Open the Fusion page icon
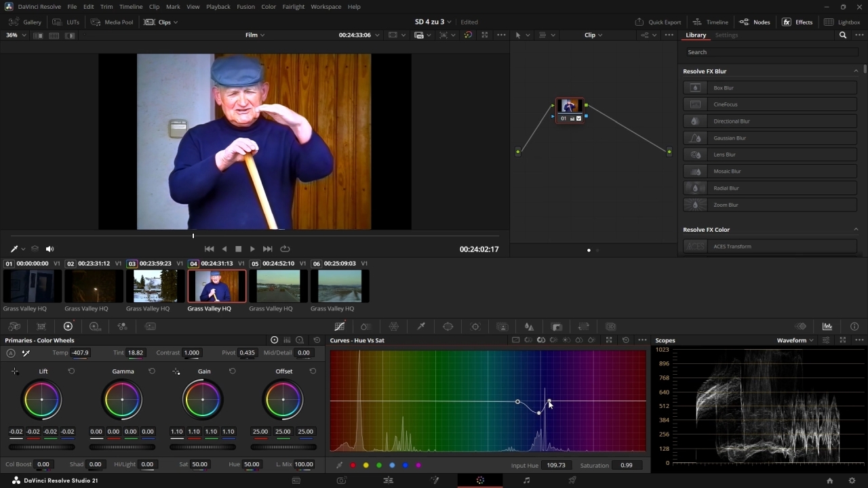Viewport: 868px width, 488px height. 435,480
